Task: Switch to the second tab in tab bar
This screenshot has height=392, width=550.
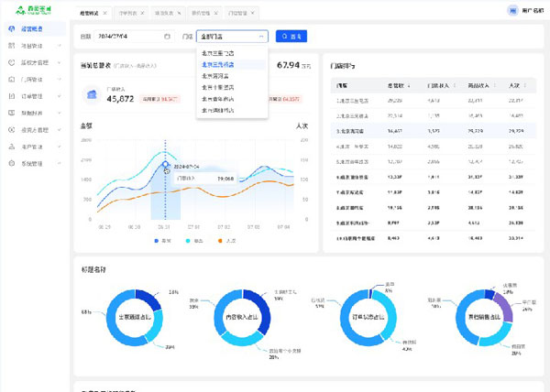Action: point(130,14)
